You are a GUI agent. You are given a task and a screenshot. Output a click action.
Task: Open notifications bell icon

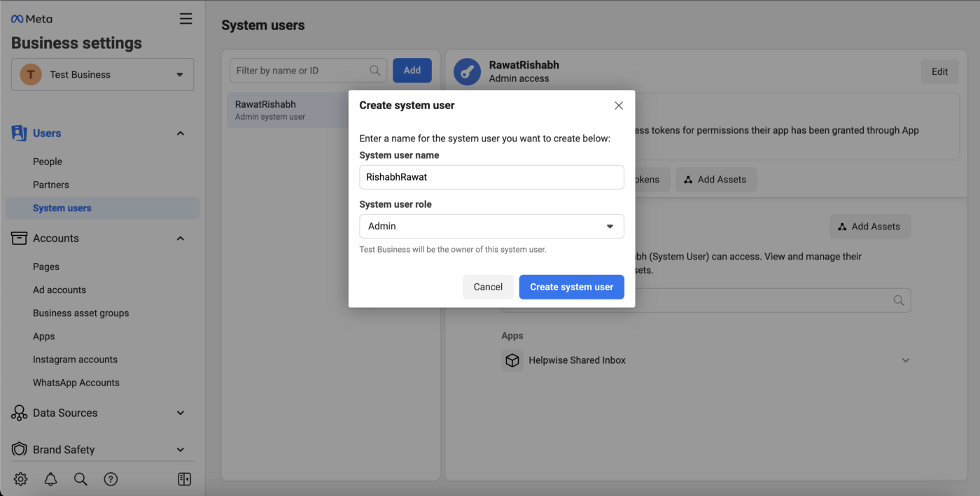click(51, 479)
